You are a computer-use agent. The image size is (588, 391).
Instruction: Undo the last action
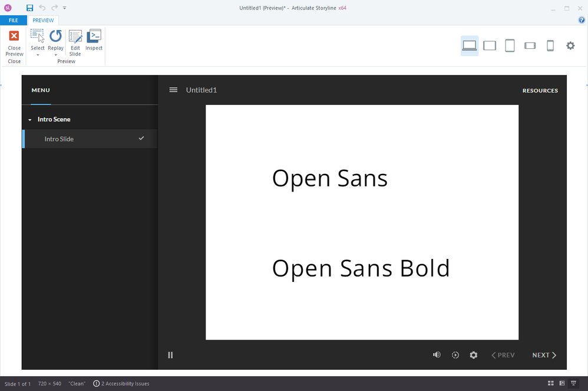pyautogui.click(x=42, y=8)
